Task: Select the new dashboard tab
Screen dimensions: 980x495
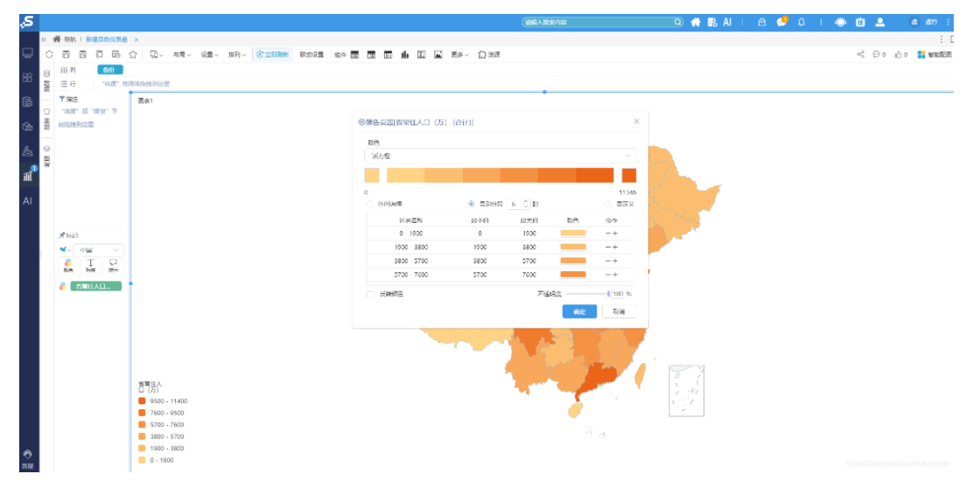Action: tap(107, 38)
